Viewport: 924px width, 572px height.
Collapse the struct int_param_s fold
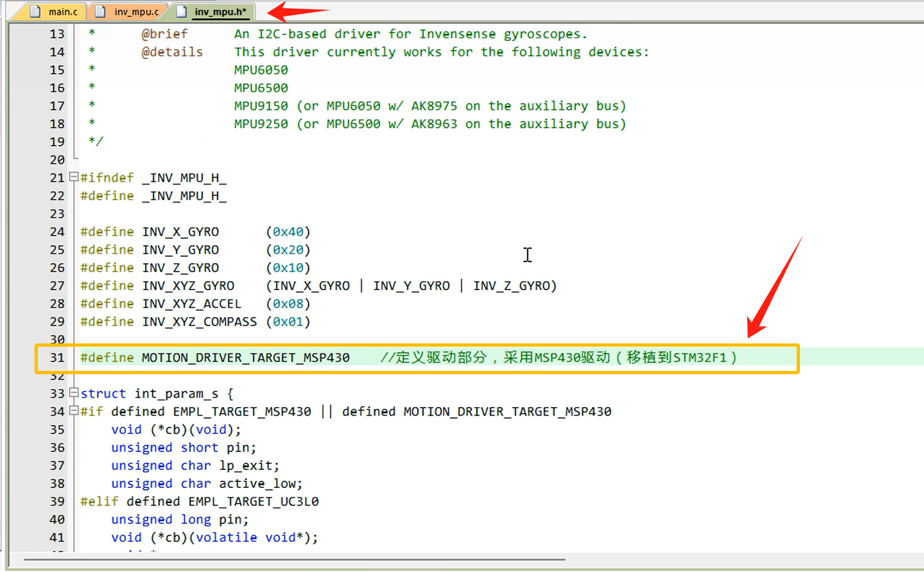coord(74,393)
